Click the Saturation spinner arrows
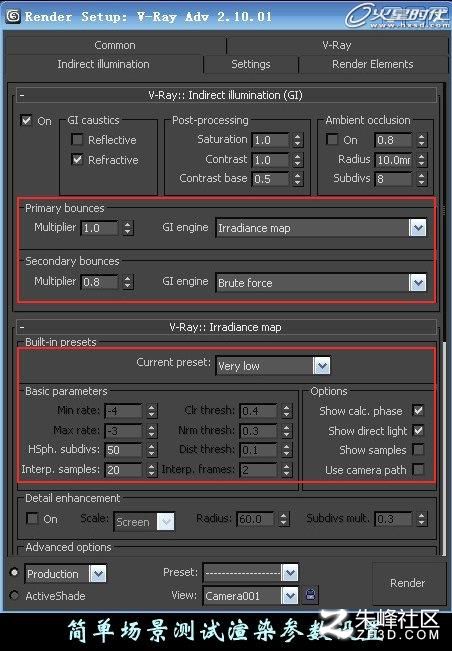 (297, 140)
